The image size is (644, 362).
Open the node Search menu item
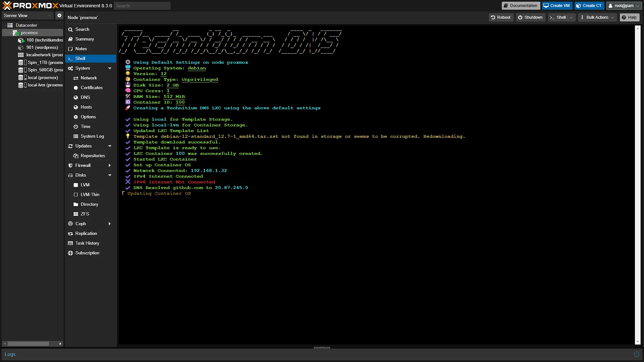click(91, 29)
